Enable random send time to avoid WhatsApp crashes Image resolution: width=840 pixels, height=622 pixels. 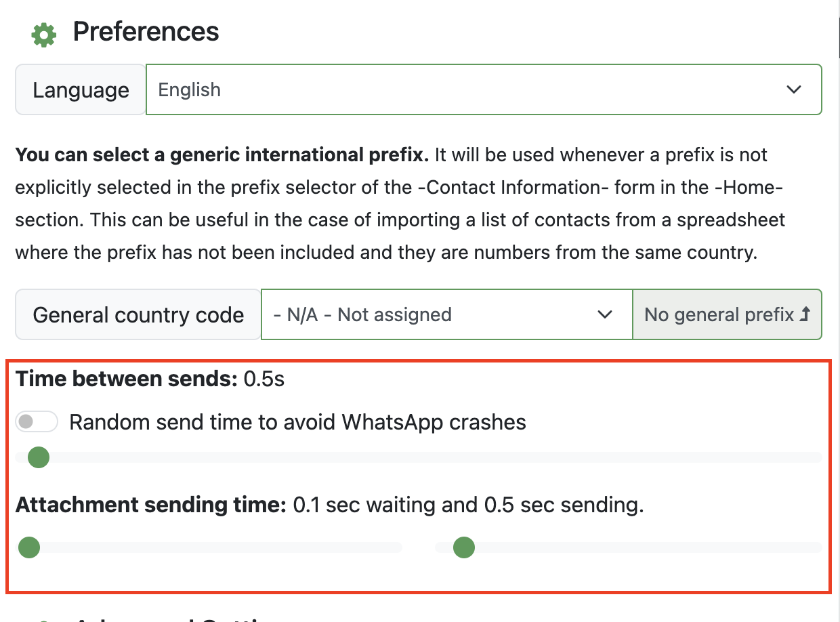point(37,421)
